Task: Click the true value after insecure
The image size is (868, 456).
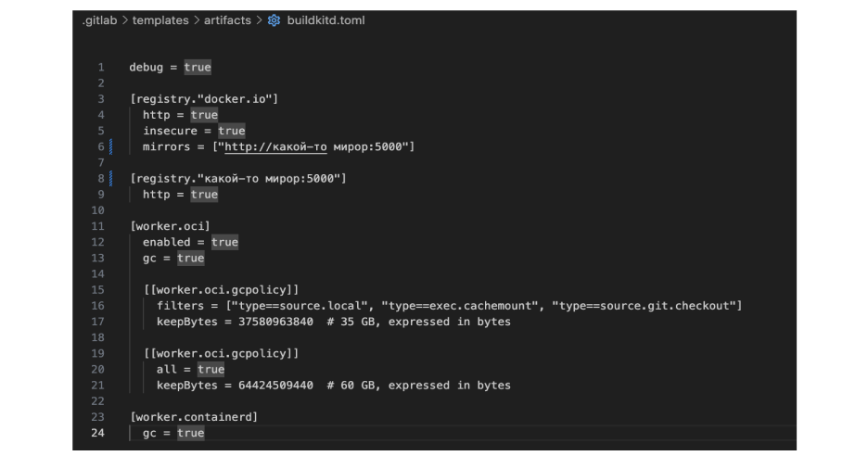Action: [x=232, y=131]
